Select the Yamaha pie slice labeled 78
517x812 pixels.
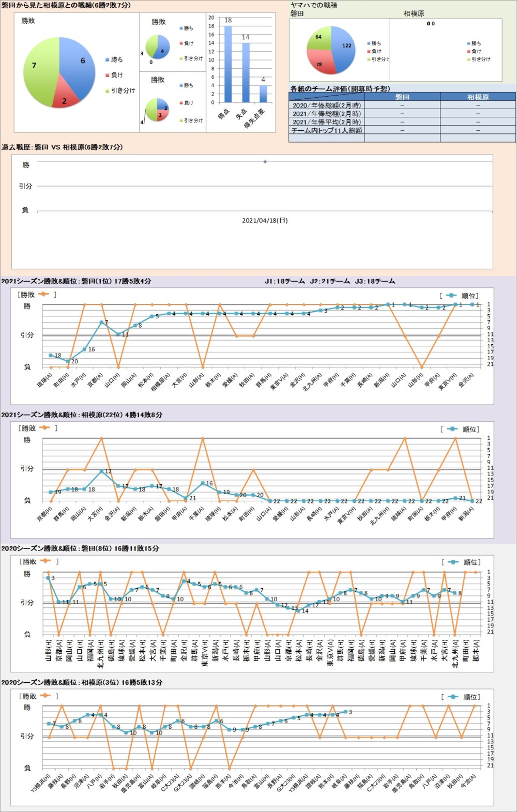click(x=320, y=61)
